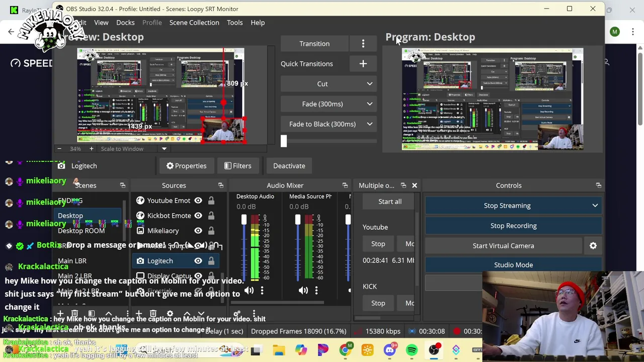The width and height of the screenshot is (644, 362).
Task: Unlock the Logitech source
Action: pos(211,261)
